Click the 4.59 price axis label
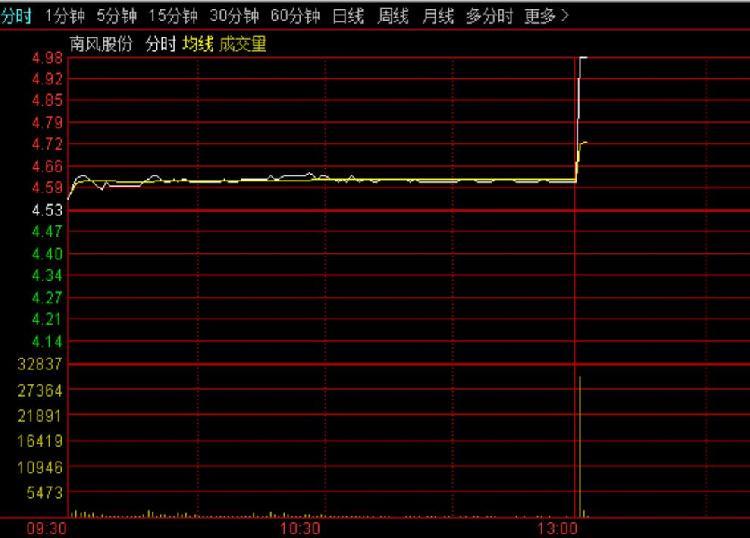This screenshot has width=750, height=538. 47,187
